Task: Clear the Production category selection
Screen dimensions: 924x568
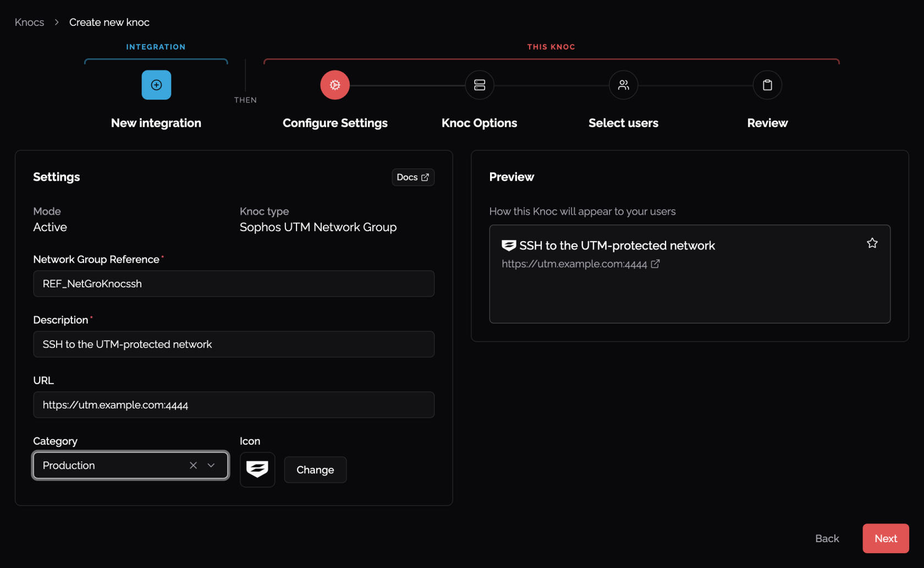Action: (193, 465)
